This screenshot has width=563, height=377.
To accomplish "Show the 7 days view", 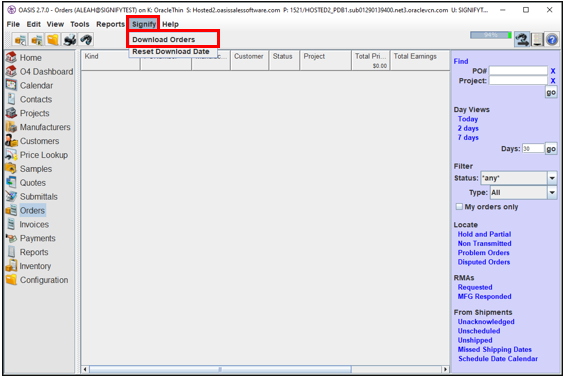I will (468, 138).
